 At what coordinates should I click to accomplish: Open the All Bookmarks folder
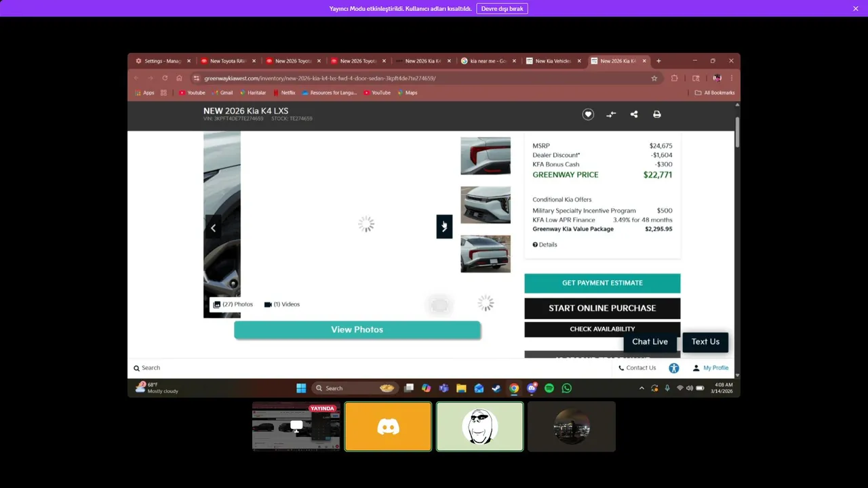tap(715, 93)
